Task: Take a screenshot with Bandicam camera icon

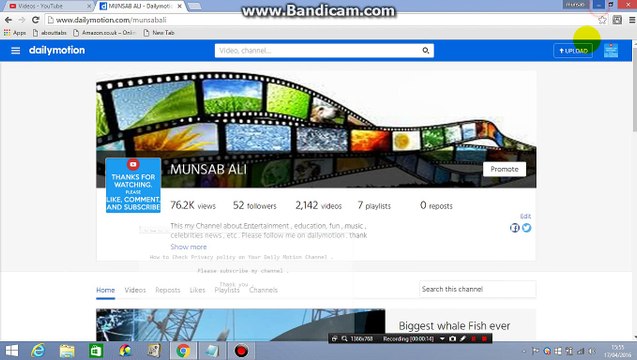Action: [452, 338]
